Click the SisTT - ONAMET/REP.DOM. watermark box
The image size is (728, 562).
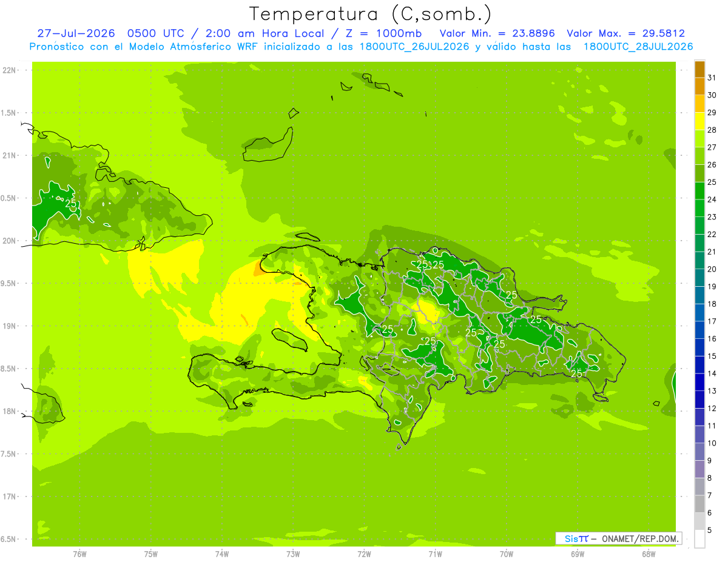coord(619,538)
